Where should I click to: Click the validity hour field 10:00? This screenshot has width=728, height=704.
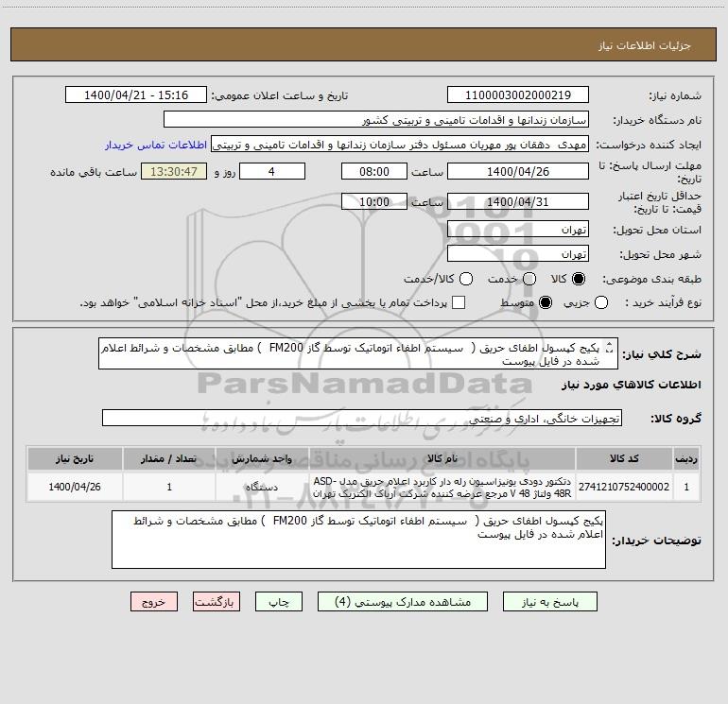(374, 201)
